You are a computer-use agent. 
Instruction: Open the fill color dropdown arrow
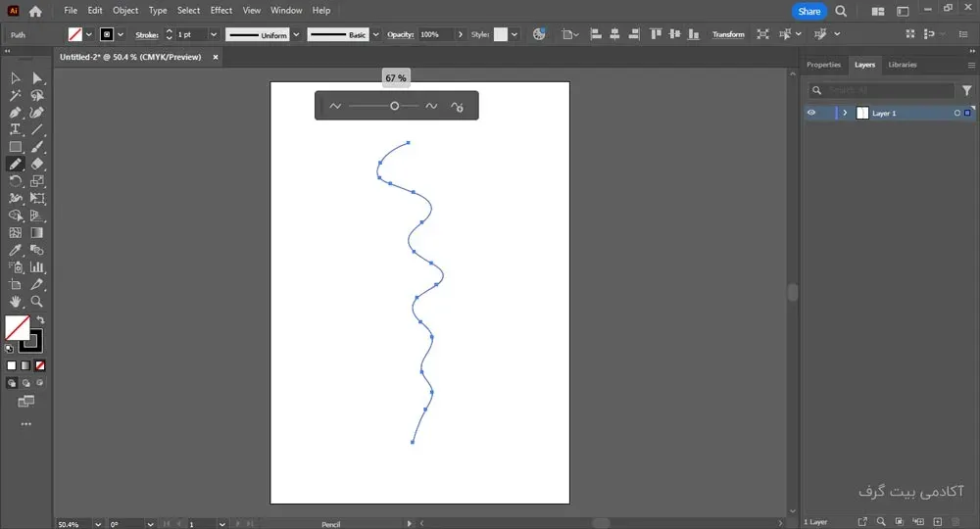(x=89, y=34)
